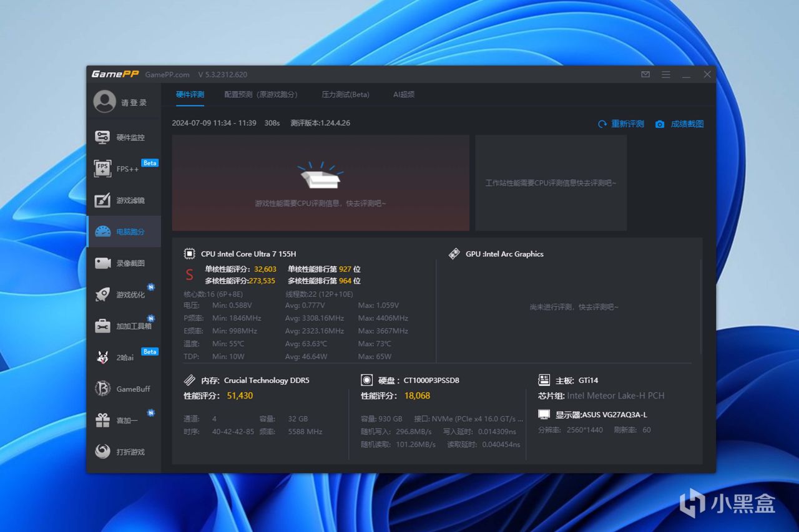Image resolution: width=799 pixels, height=532 pixels.
Task: Click the benchmark date 2024-07-09 11:34 - 11:39
Action: tap(214, 123)
